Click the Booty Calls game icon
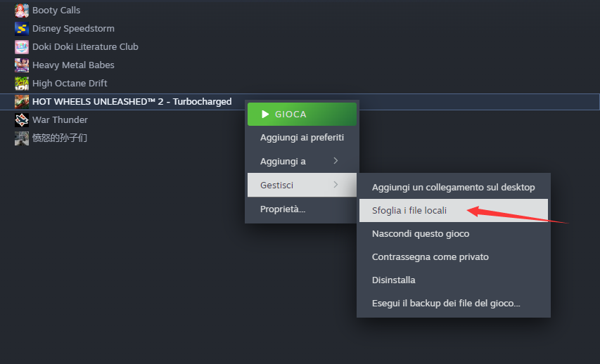 [x=22, y=11]
